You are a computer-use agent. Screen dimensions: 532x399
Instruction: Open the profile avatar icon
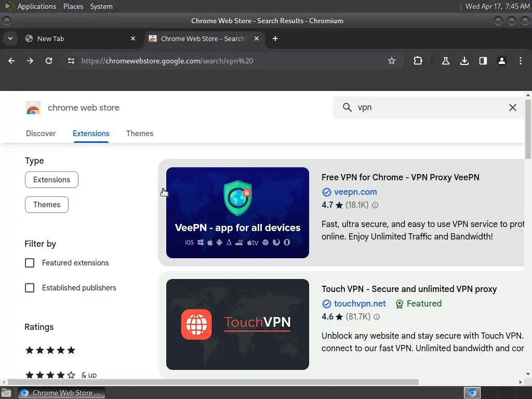501,61
